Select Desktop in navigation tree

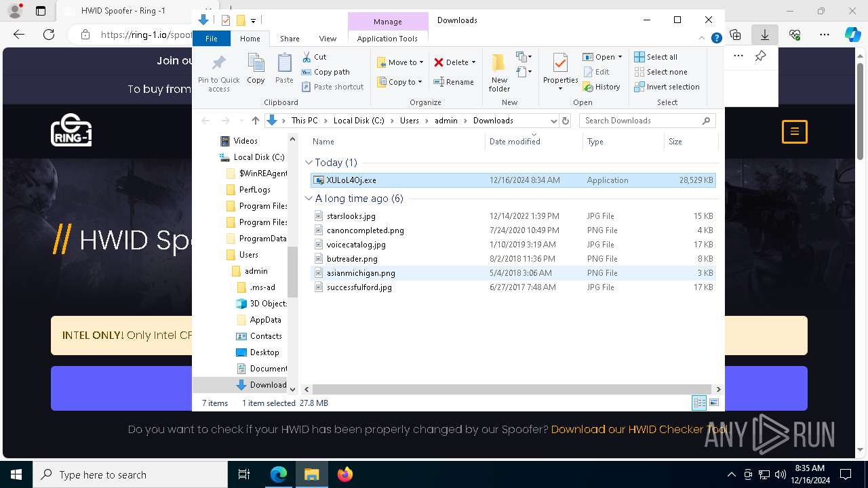(x=264, y=352)
